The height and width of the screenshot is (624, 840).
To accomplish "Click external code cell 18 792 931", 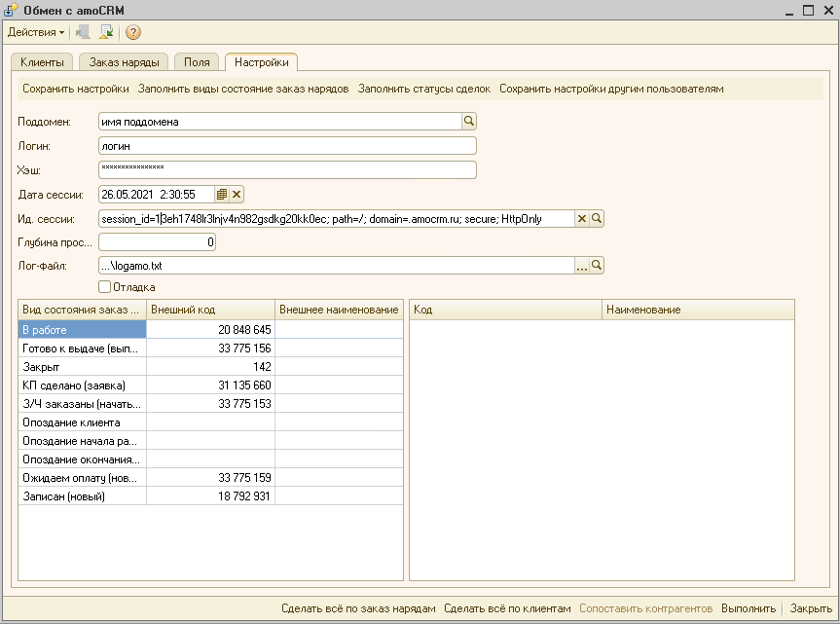I will point(210,496).
